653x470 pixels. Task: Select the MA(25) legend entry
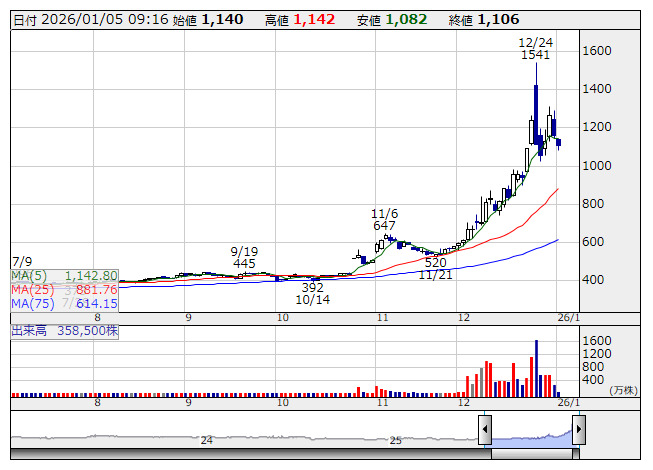coord(65,290)
